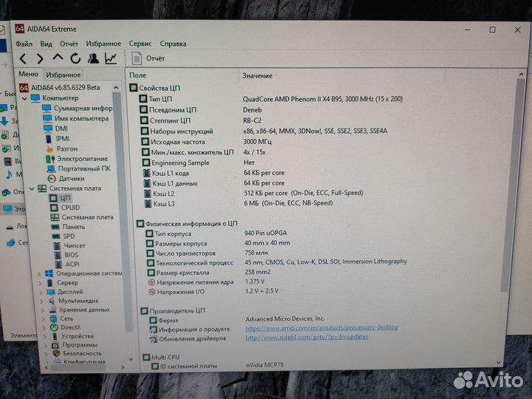Image resolution: width=532 pixels, height=399 pixels.
Task: Click the Поле column header
Action: (x=137, y=75)
